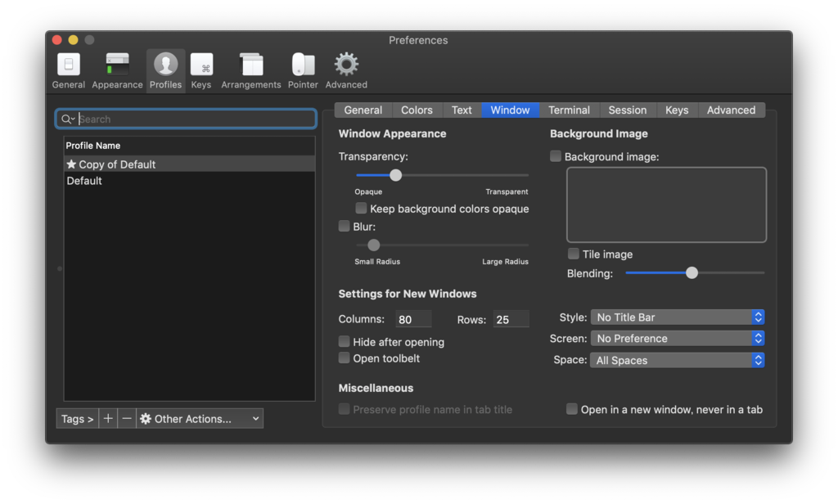Toggle Open toolbelt checkbox
The width and height of the screenshot is (838, 504).
(x=345, y=358)
